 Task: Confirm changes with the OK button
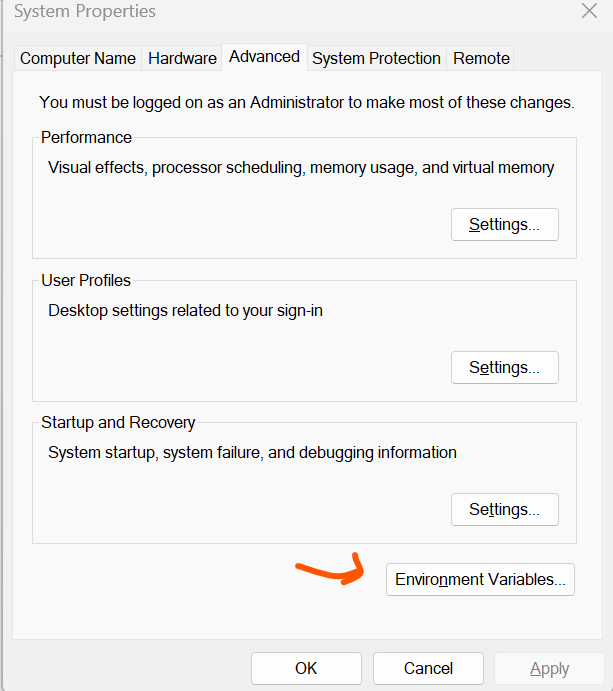coord(306,668)
